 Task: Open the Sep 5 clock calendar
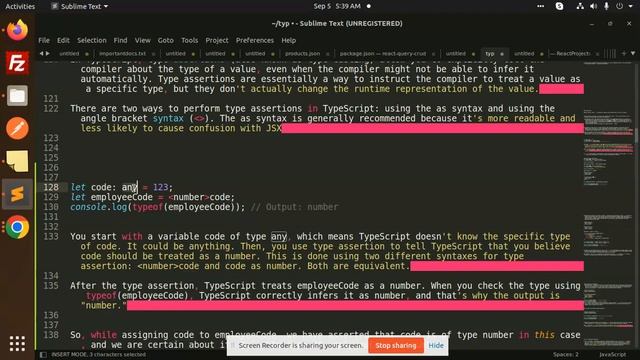[x=337, y=6]
